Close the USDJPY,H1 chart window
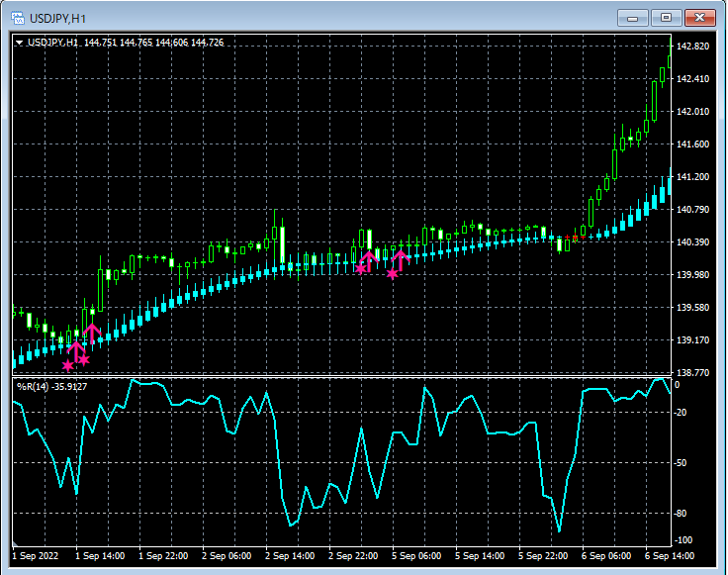 point(699,18)
